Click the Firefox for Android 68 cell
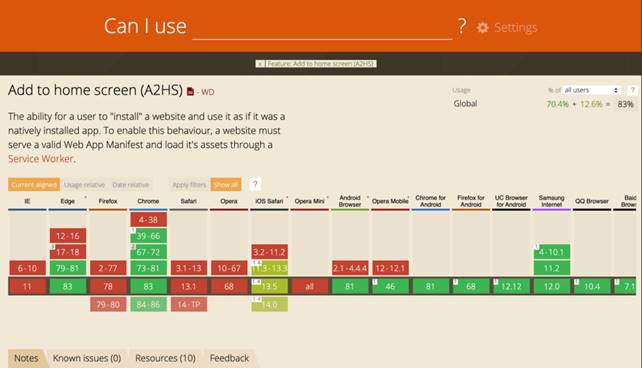Viewport: 642px width, 368px height. pyautogui.click(x=471, y=286)
